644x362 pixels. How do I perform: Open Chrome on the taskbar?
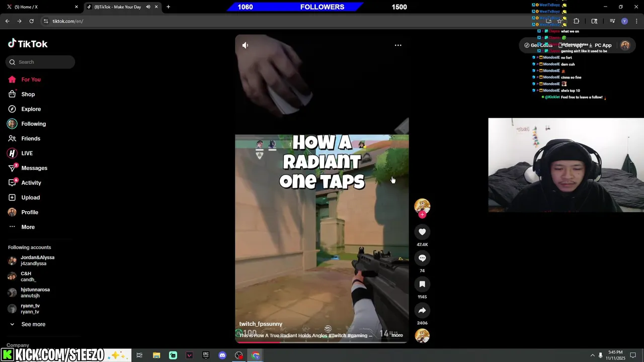tap(256, 355)
